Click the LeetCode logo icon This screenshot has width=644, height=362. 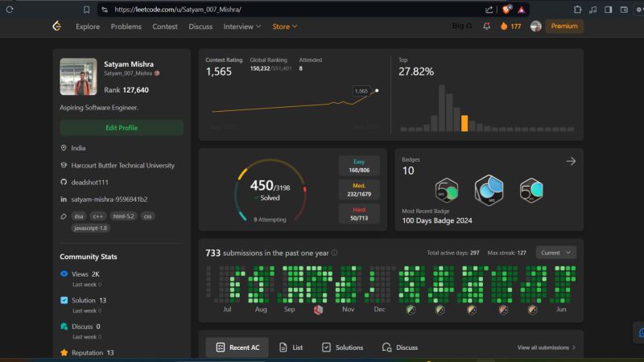[x=56, y=27]
